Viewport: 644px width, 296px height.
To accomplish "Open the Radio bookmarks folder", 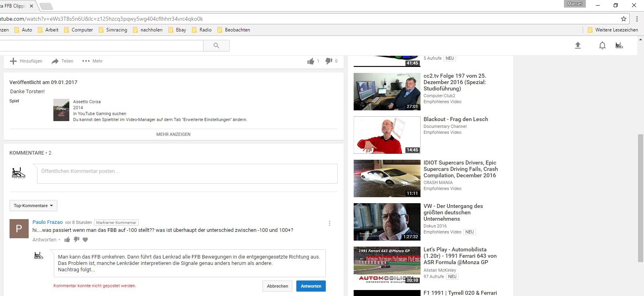I will click(202, 30).
